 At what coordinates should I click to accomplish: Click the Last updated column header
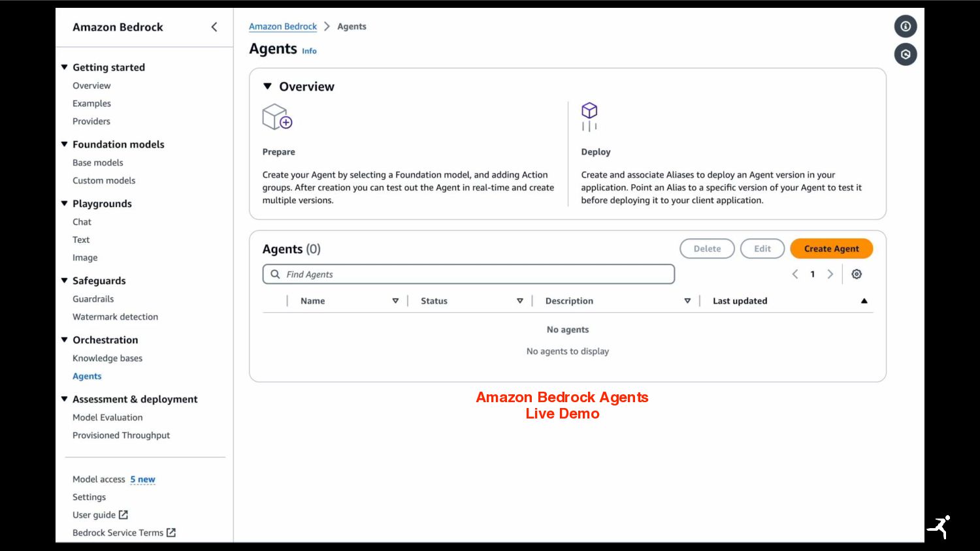(740, 301)
